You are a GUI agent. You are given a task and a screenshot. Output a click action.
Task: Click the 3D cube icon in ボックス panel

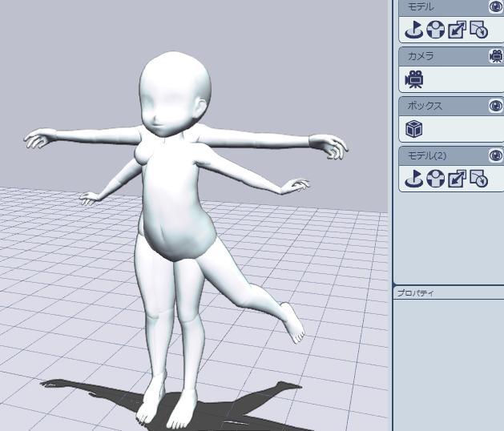[413, 129]
